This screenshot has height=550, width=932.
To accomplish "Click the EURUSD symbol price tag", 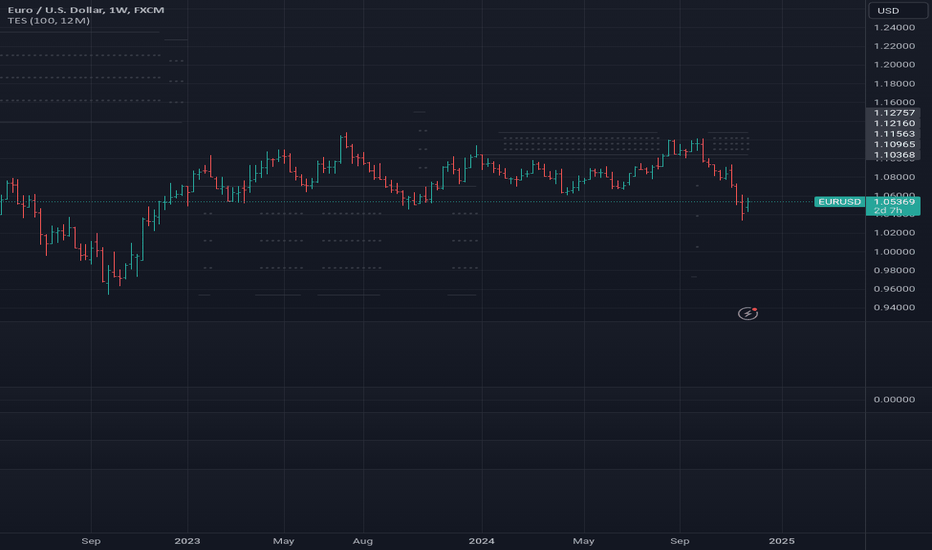I will pyautogui.click(x=839, y=202).
